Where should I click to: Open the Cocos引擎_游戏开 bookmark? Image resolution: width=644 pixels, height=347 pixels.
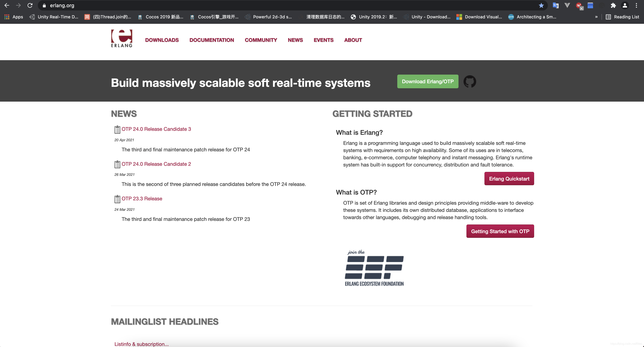pyautogui.click(x=214, y=17)
